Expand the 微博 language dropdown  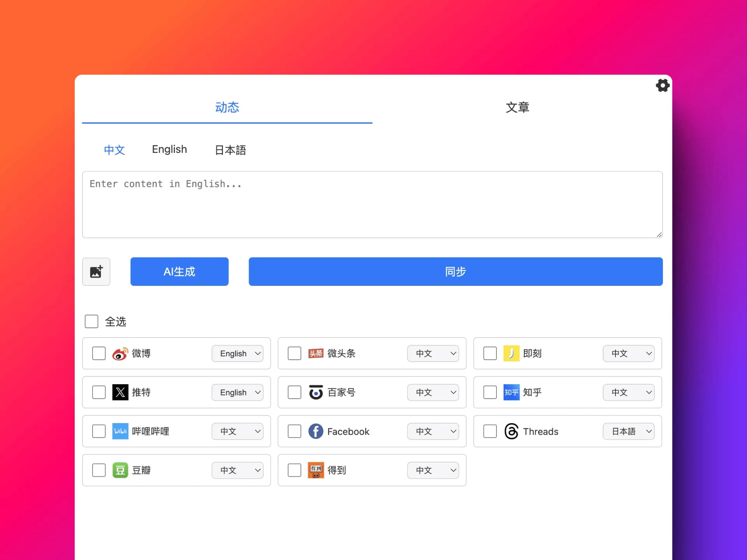click(238, 353)
